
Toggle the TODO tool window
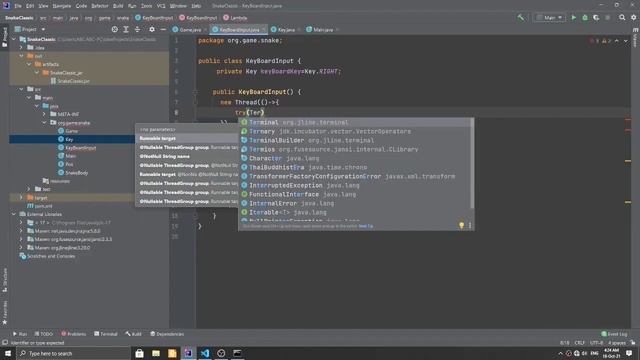coord(44,334)
